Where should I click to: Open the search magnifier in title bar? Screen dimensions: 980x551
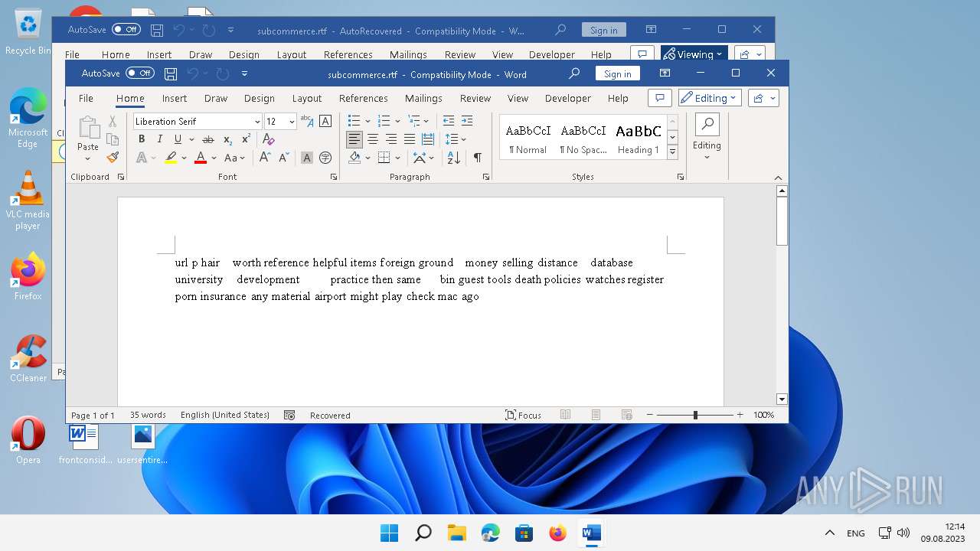click(574, 73)
